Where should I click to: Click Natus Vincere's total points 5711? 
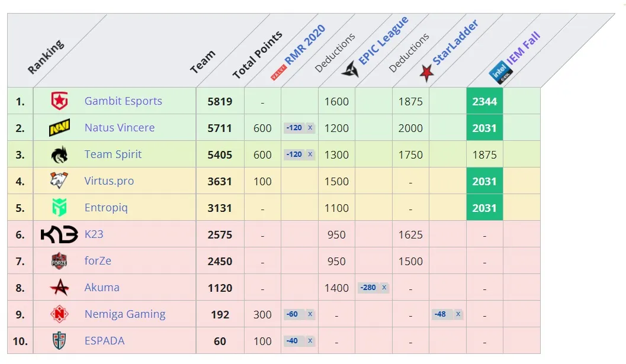point(220,128)
